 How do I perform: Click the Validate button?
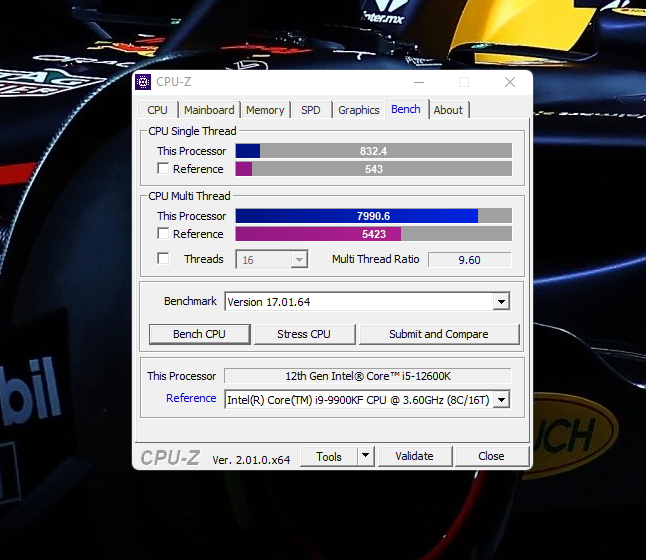[414, 456]
